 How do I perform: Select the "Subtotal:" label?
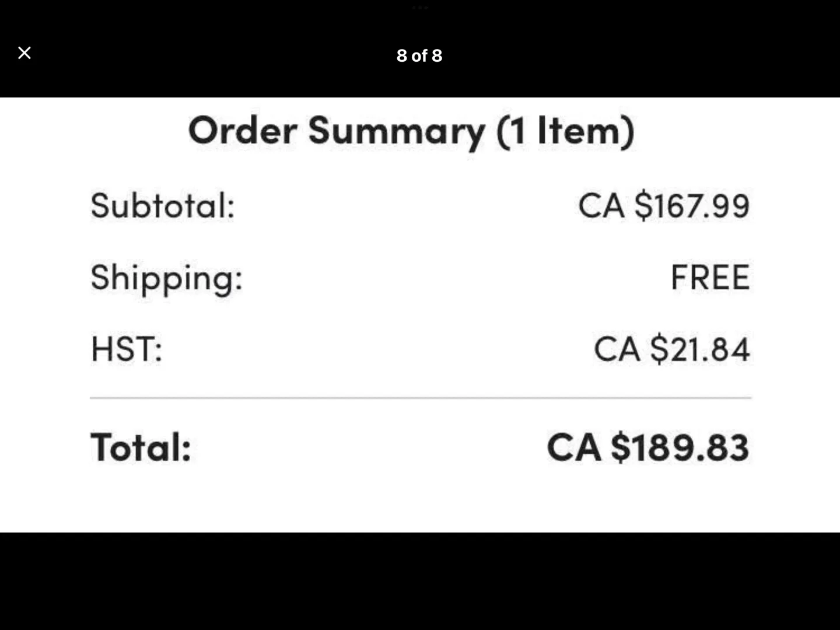point(162,205)
